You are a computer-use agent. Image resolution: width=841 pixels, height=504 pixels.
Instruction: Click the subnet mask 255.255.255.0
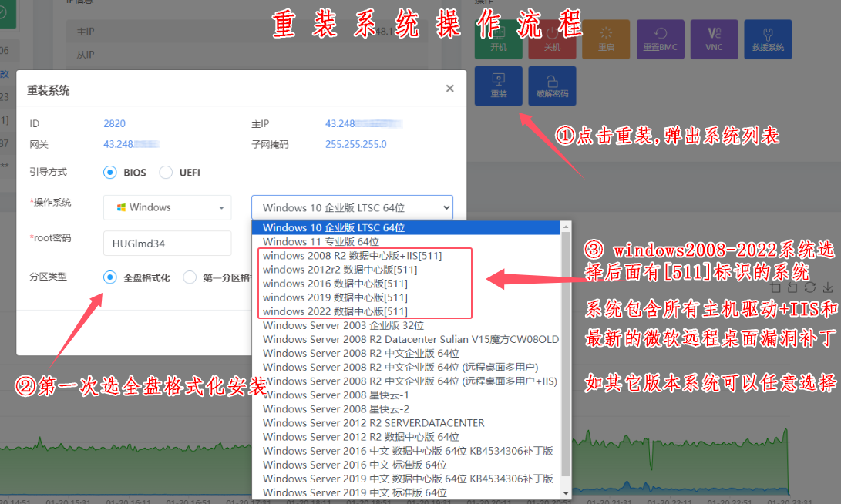(x=355, y=144)
